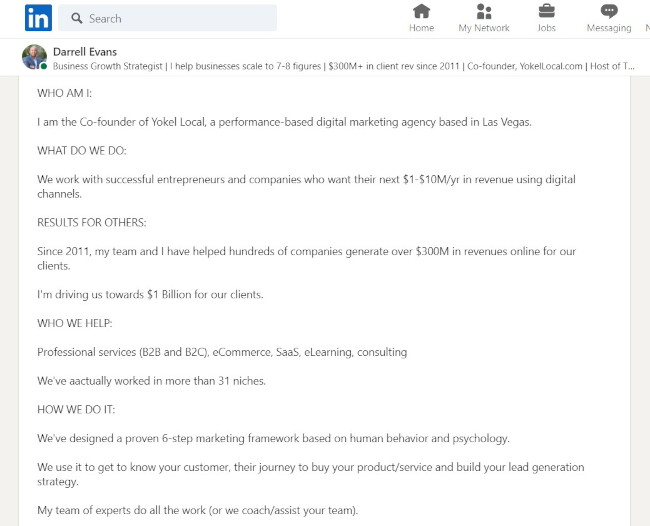650x526 pixels.
Task: Click Darrell Evans' profile photo
Action: 34,57
